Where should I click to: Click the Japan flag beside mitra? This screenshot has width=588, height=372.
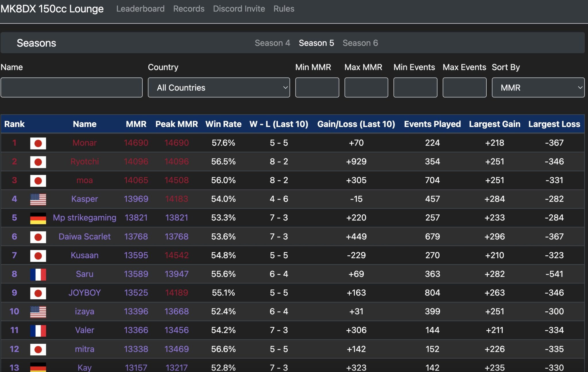(38, 349)
